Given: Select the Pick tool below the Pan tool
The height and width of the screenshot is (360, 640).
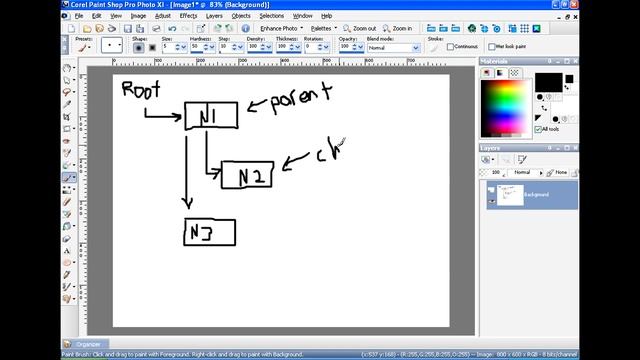Looking at the screenshot, I should 67,80.
